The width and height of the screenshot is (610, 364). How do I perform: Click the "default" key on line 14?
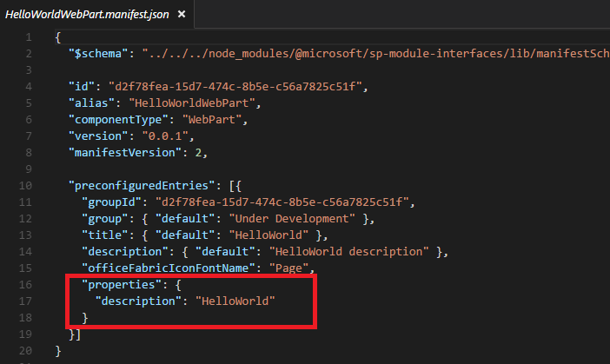pos(225,252)
